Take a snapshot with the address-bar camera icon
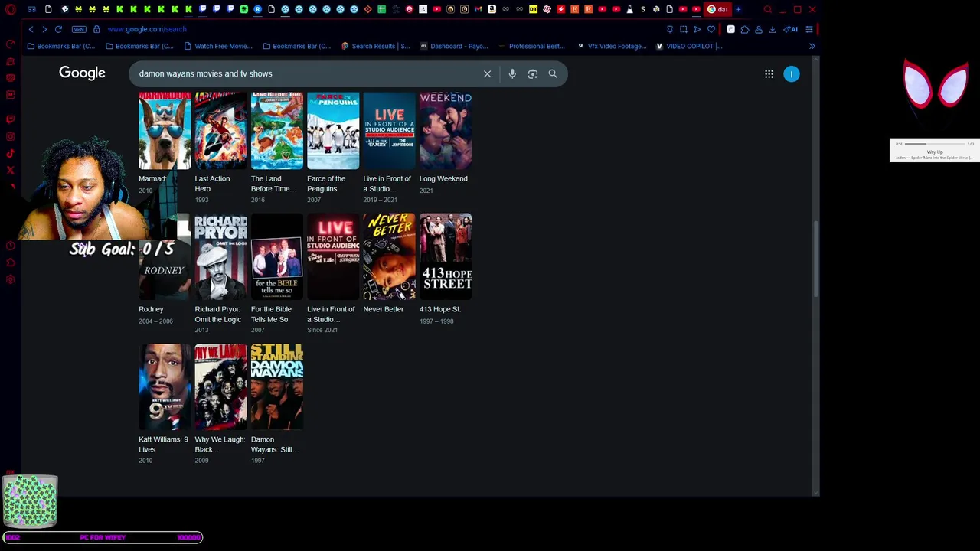This screenshot has width=980, height=551. [x=683, y=29]
